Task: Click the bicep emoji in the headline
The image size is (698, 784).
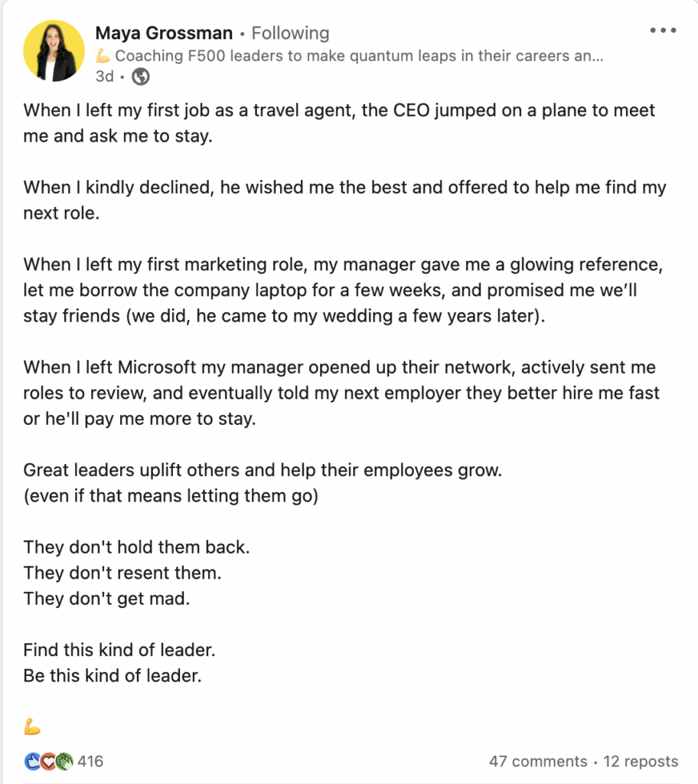Action: (x=103, y=56)
